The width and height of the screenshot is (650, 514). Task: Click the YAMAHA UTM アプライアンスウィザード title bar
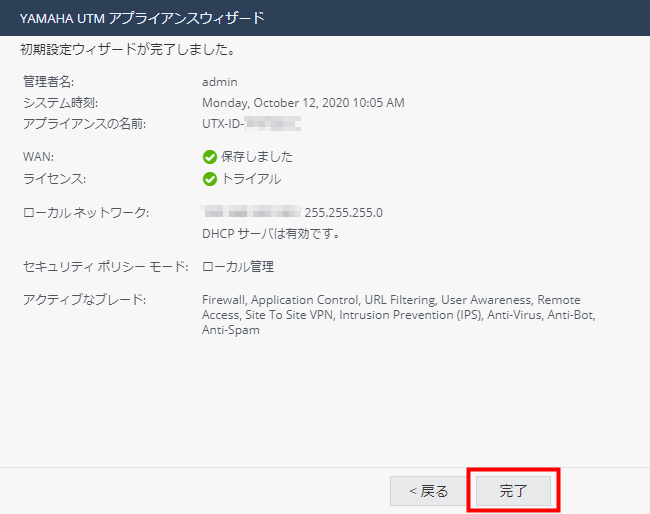(x=143, y=18)
